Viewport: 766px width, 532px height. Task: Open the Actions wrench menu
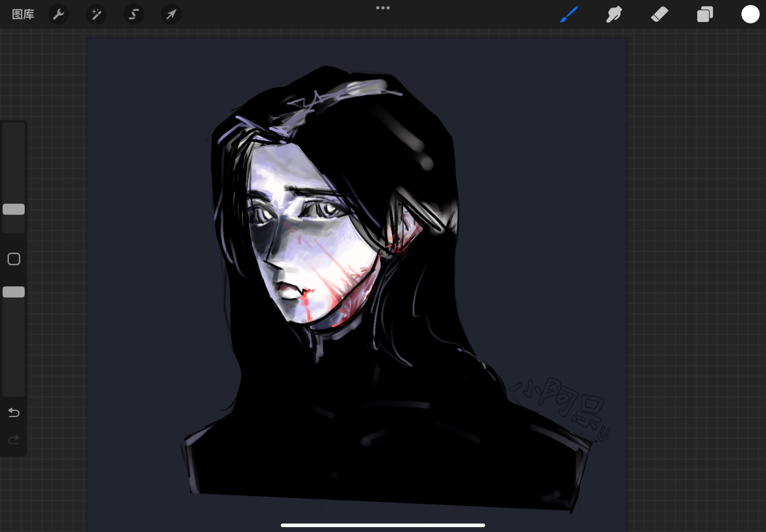tap(59, 14)
